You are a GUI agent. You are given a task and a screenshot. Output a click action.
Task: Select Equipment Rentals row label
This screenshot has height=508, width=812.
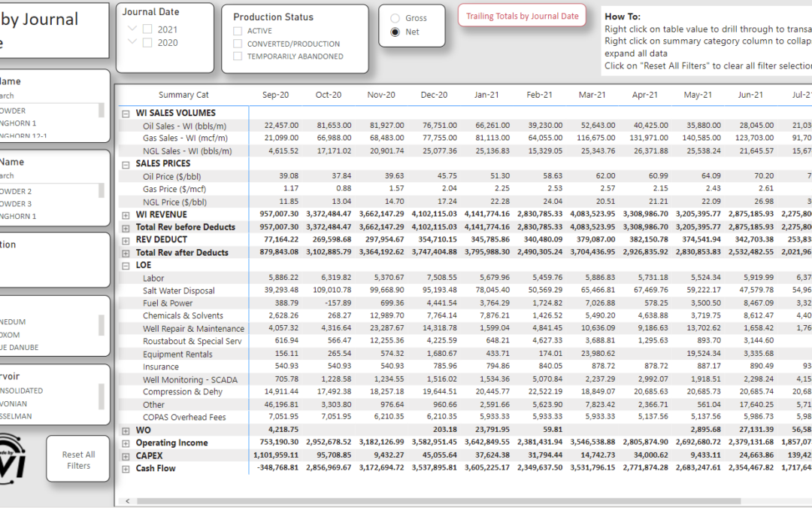[177, 354]
